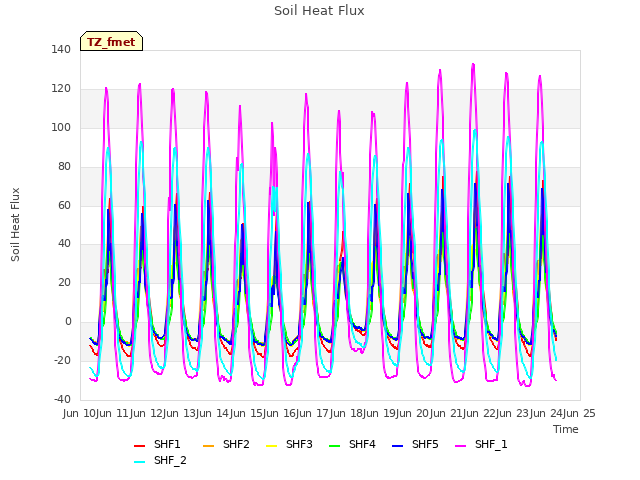Click the 20Jun x-axis date label

[431, 413]
